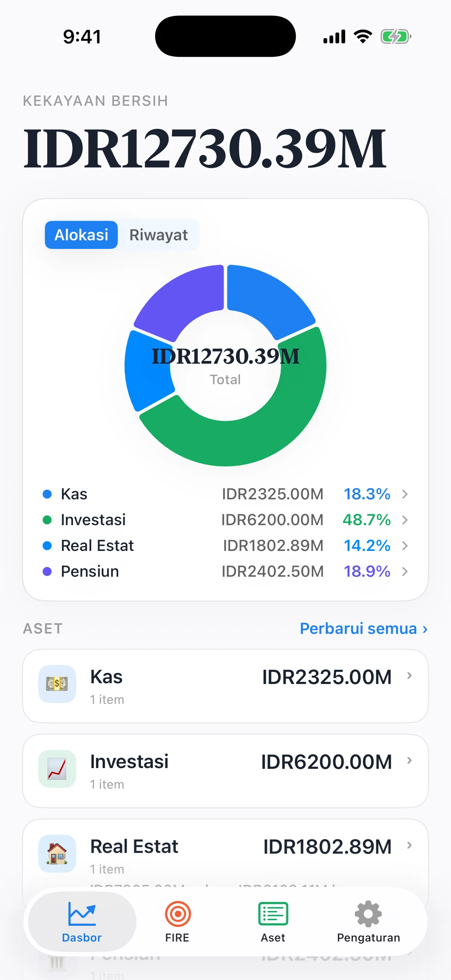451x980 pixels.
Task: Tap Perbarui semua link
Action: 364,629
